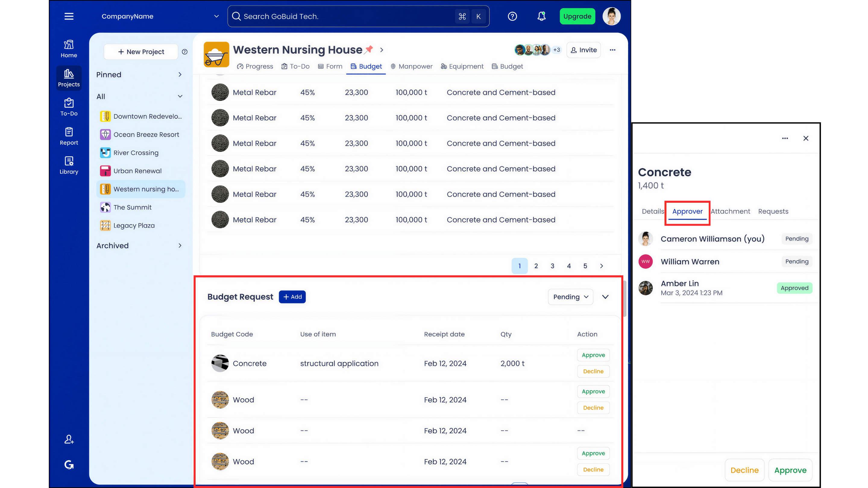Open the notifications bell
Image resolution: width=868 pixels, height=488 pixels.
click(541, 16)
